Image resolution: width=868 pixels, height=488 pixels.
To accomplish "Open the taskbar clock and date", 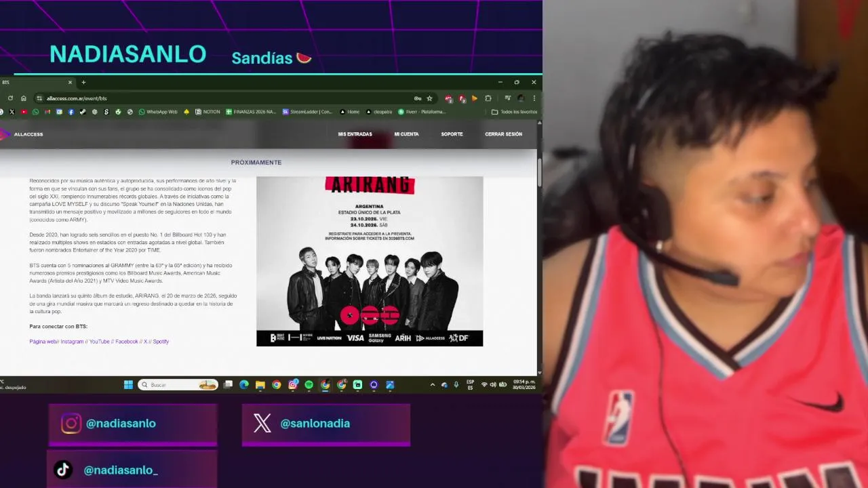I will [524, 385].
